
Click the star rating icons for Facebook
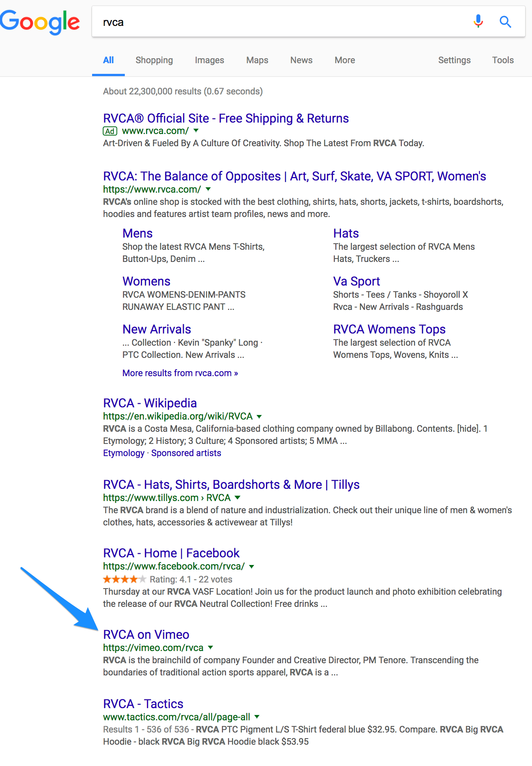click(124, 579)
